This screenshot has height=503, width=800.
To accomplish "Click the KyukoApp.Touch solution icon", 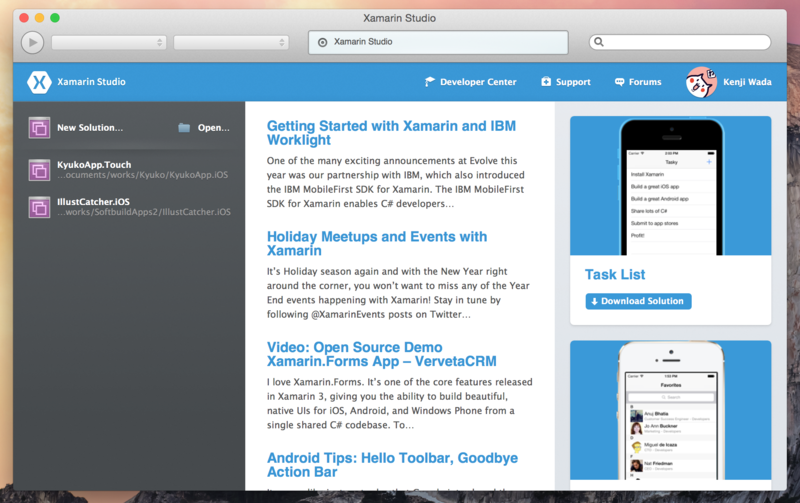I will point(39,170).
